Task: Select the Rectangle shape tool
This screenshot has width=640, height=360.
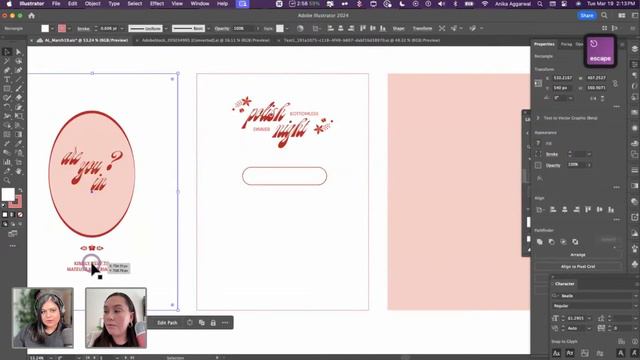Action: click(7, 89)
